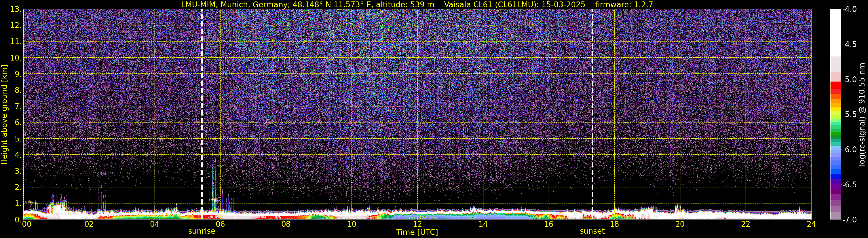Click the '10' tick on the time axis

point(352,224)
